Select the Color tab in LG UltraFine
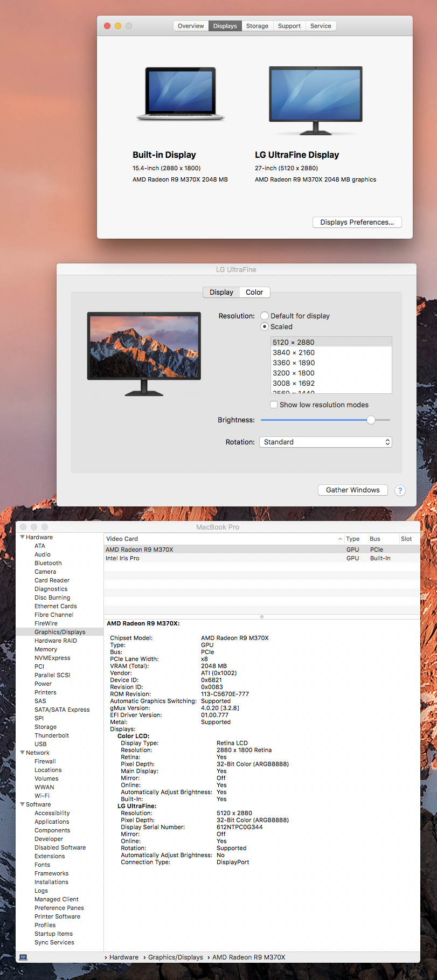437x980 pixels. pos(254,292)
